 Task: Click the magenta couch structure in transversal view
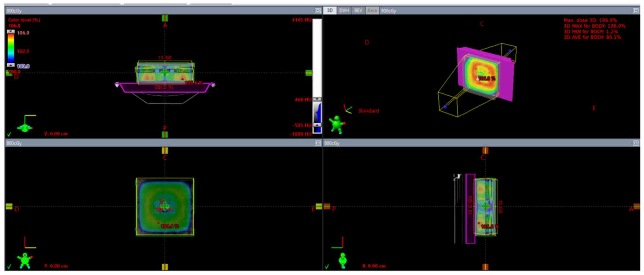tap(164, 87)
